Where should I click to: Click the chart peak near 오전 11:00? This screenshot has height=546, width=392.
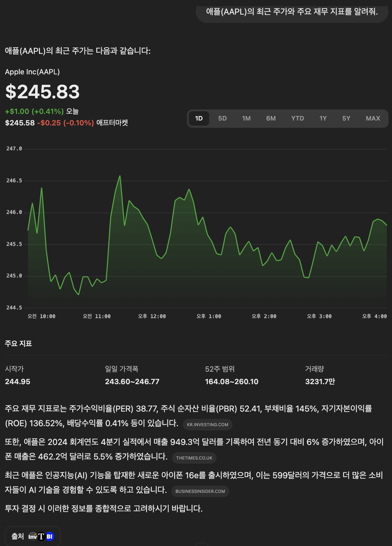120,176
